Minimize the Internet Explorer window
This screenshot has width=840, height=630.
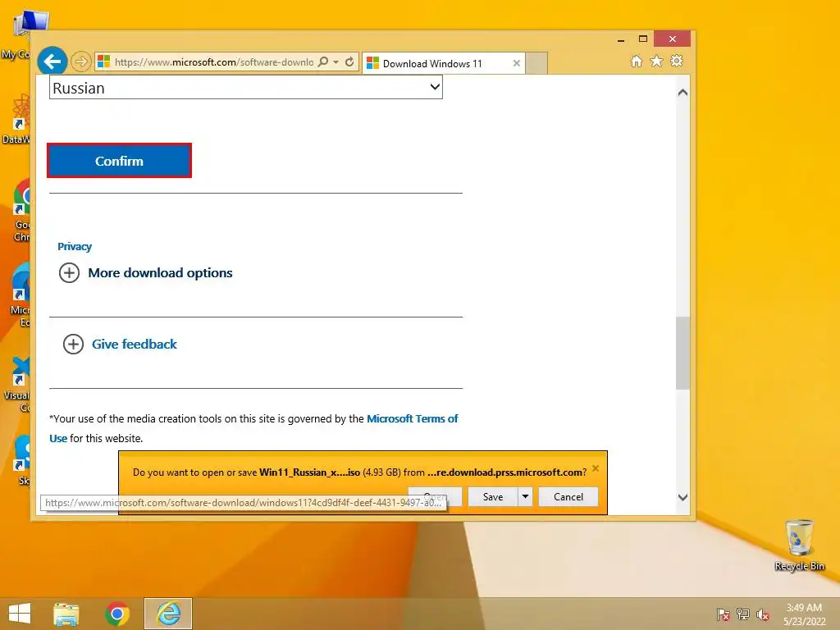pyautogui.click(x=621, y=39)
